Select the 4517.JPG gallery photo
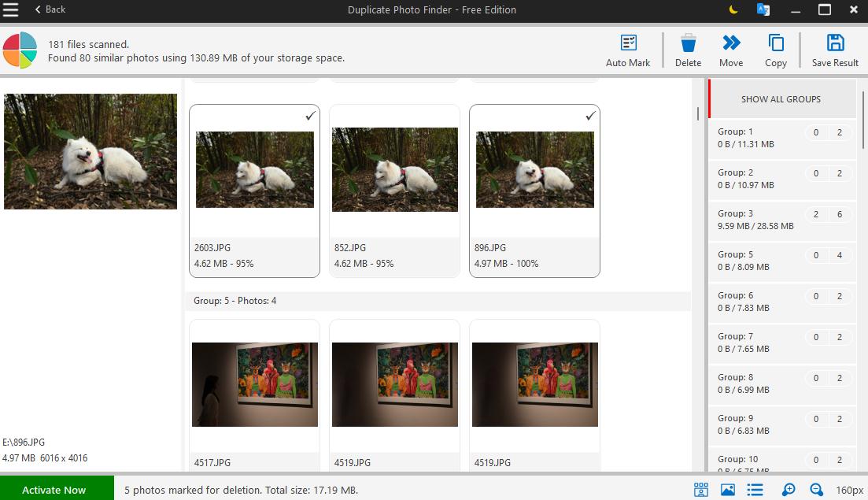The width and height of the screenshot is (868, 500). [x=255, y=384]
